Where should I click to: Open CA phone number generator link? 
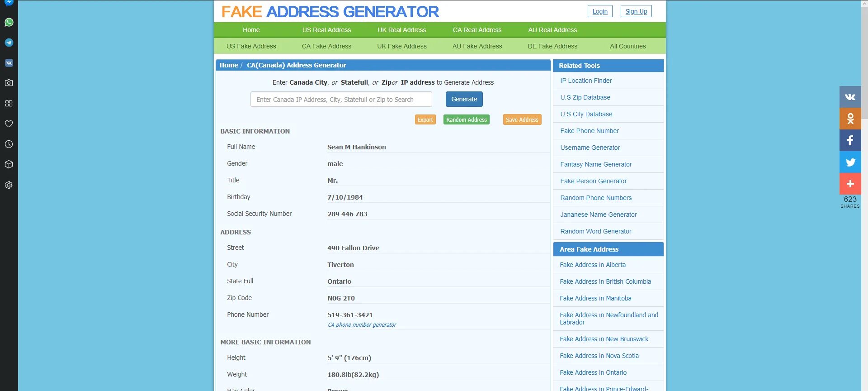[362, 325]
